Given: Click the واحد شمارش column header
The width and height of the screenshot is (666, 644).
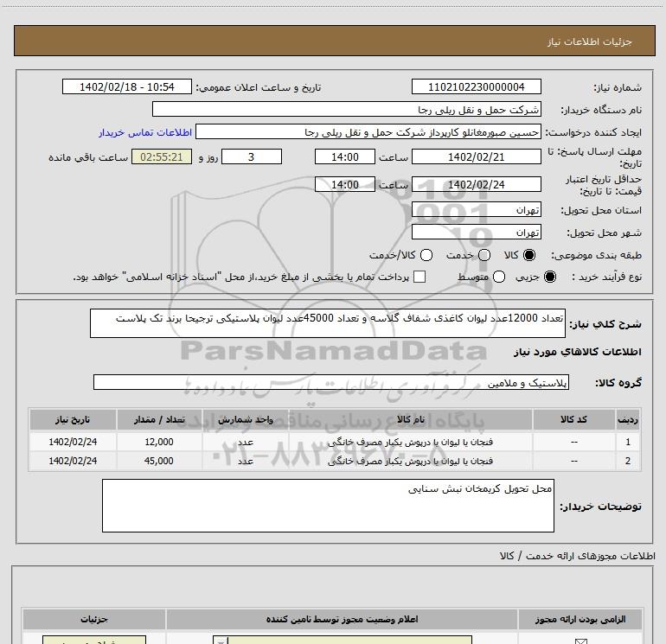Looking at the screenshot, I should [x=246, y=419].
